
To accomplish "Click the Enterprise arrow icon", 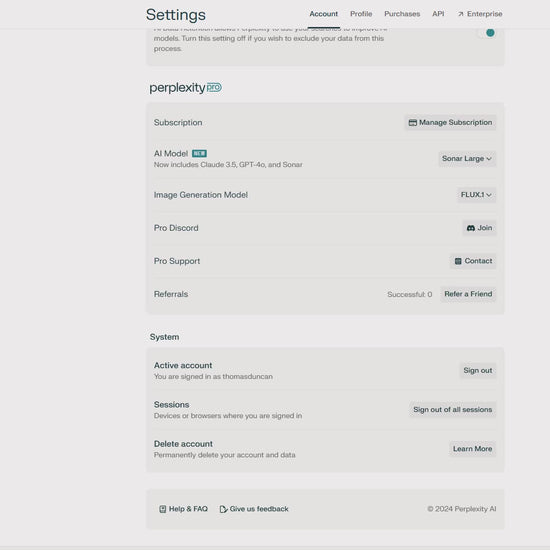I will point(461,14).
